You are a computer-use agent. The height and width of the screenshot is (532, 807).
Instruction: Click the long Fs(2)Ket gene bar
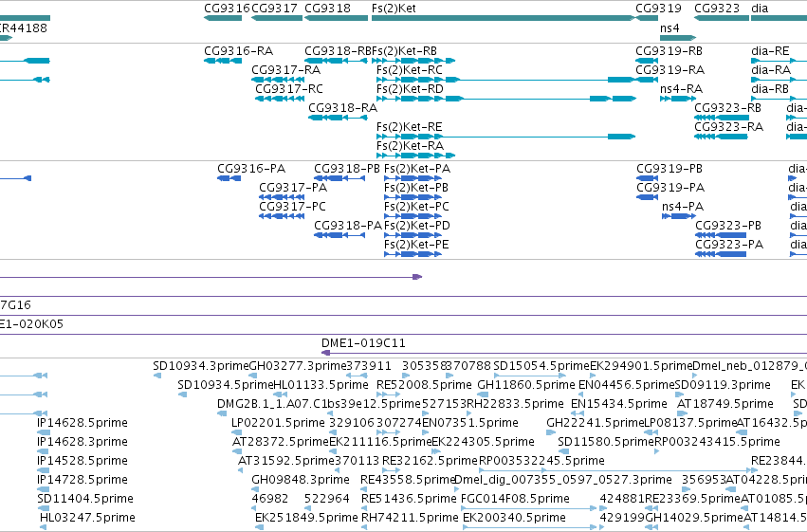point(504,18)
